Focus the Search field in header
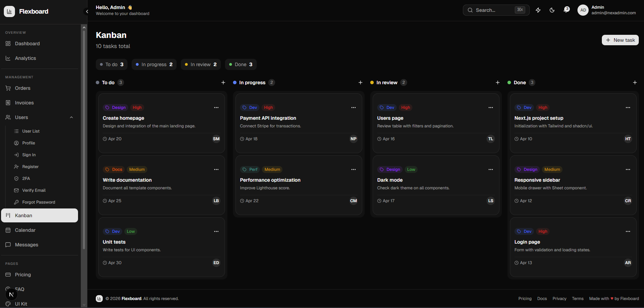 pos(496,10)
